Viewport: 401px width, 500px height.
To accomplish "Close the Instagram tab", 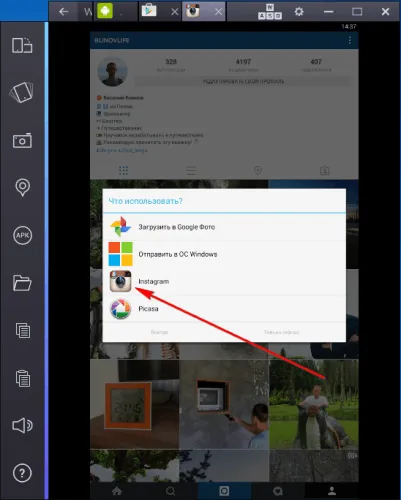I will 218,12.
